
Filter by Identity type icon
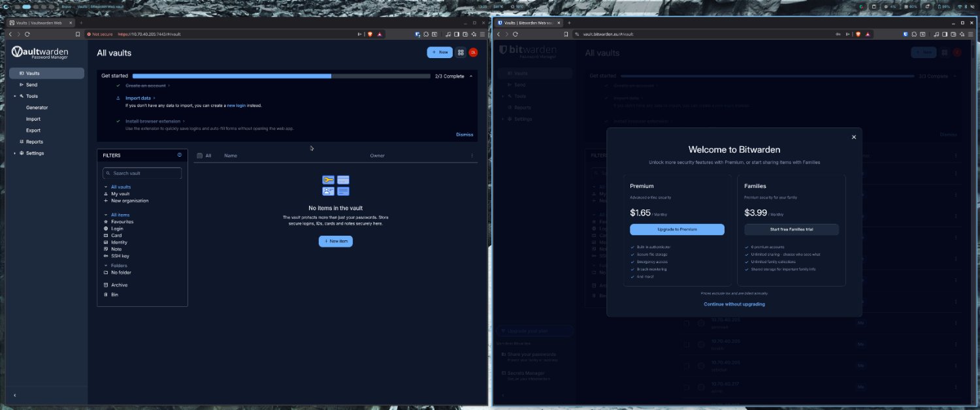[x=106, y=242]
